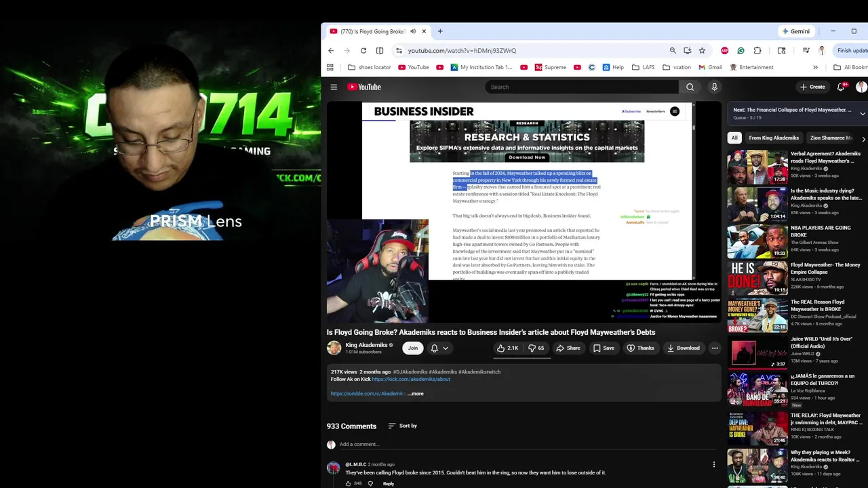Go back to the previous page
The width and height of the screenshot is (868, 488).
pyautogui.click(x=331, y=50)
